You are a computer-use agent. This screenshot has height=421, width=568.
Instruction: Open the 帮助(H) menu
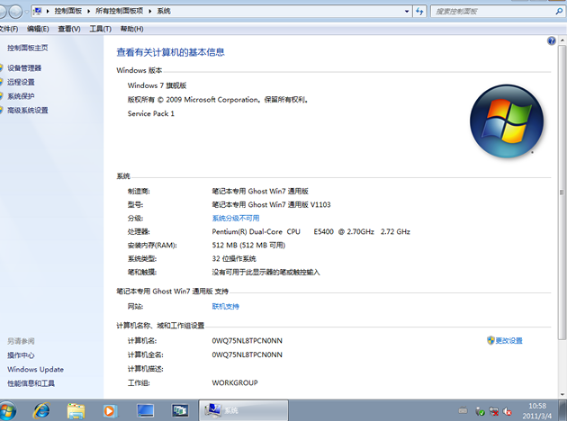pyautogui.click(x=132, y=29)
